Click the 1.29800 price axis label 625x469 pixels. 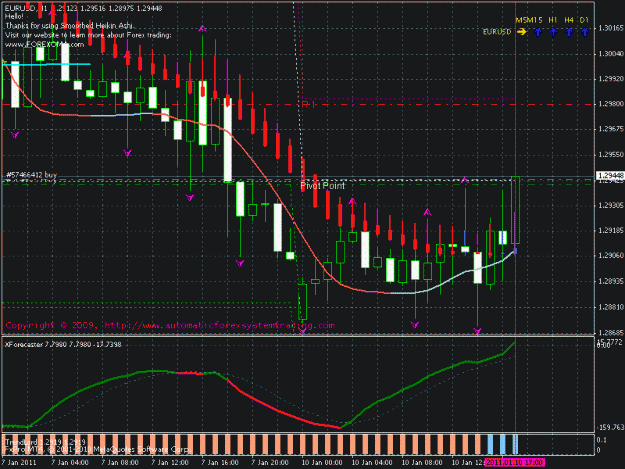click(610, 104)
